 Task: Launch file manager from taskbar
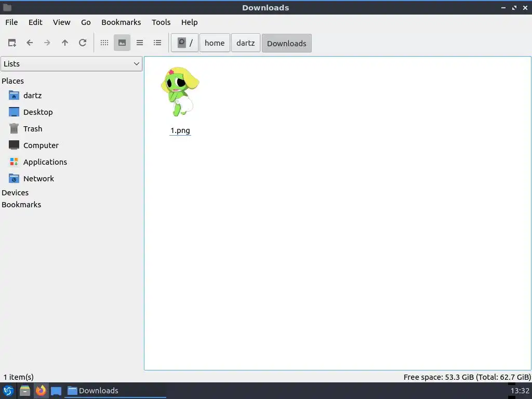tap(25, 391)
